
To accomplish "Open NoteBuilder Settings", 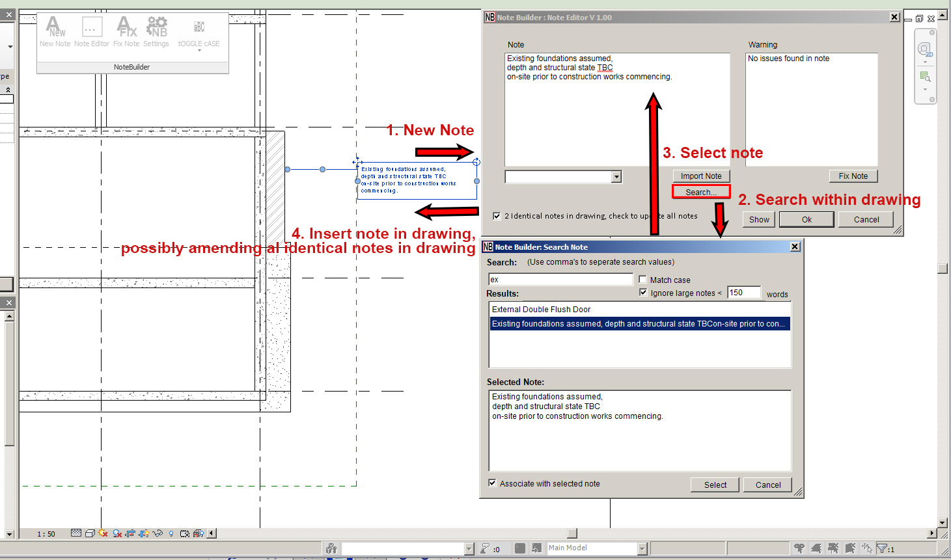I will (156, 32).
